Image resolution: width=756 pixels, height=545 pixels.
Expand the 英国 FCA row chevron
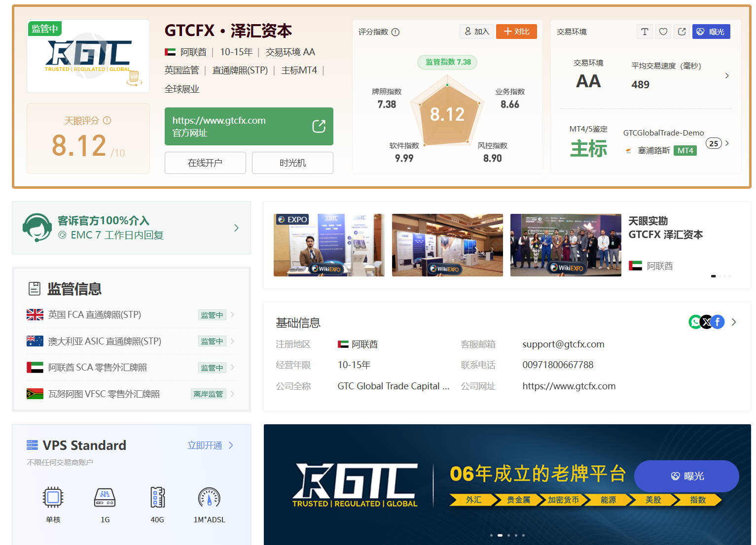tap(232, 314)
